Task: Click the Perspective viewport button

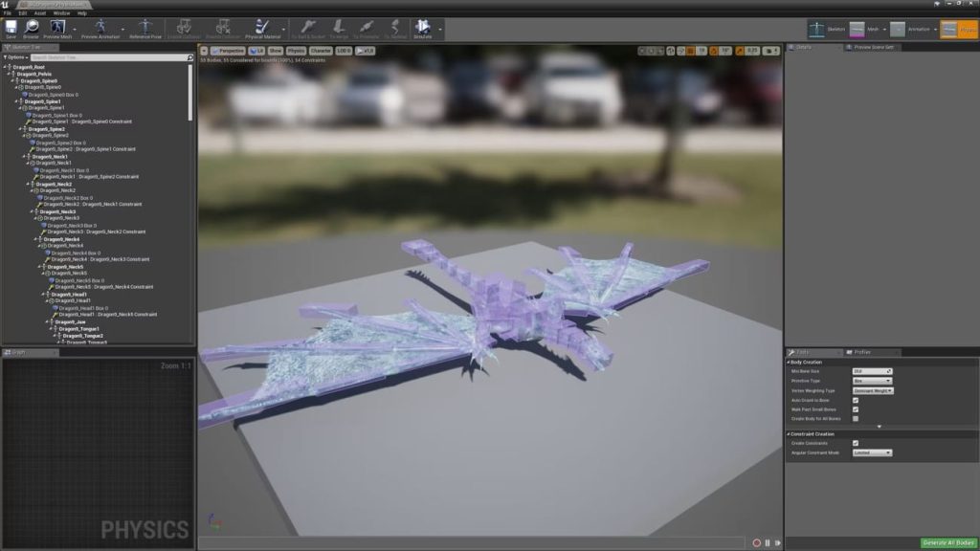Action: tap(226, 50)
